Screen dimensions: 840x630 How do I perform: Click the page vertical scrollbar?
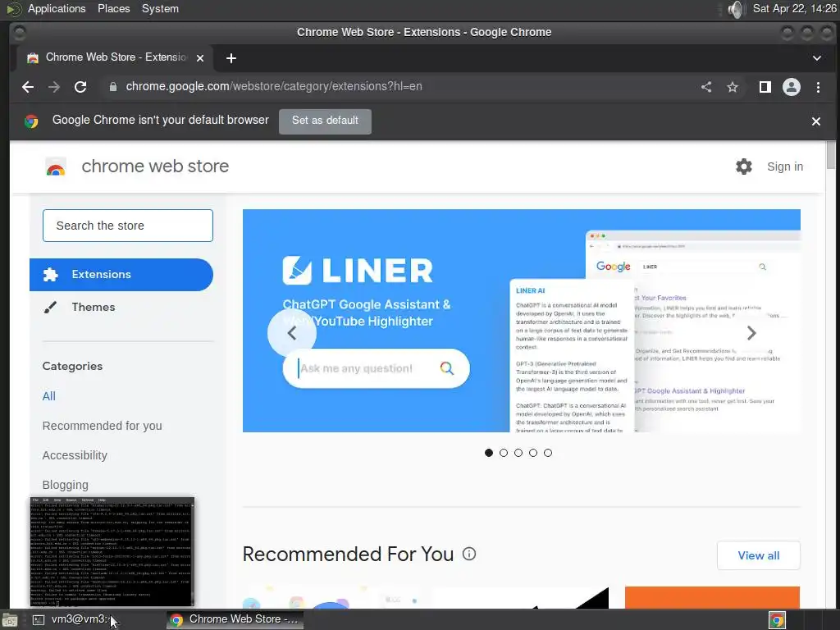pyautogui.click(x=831, y=155)
